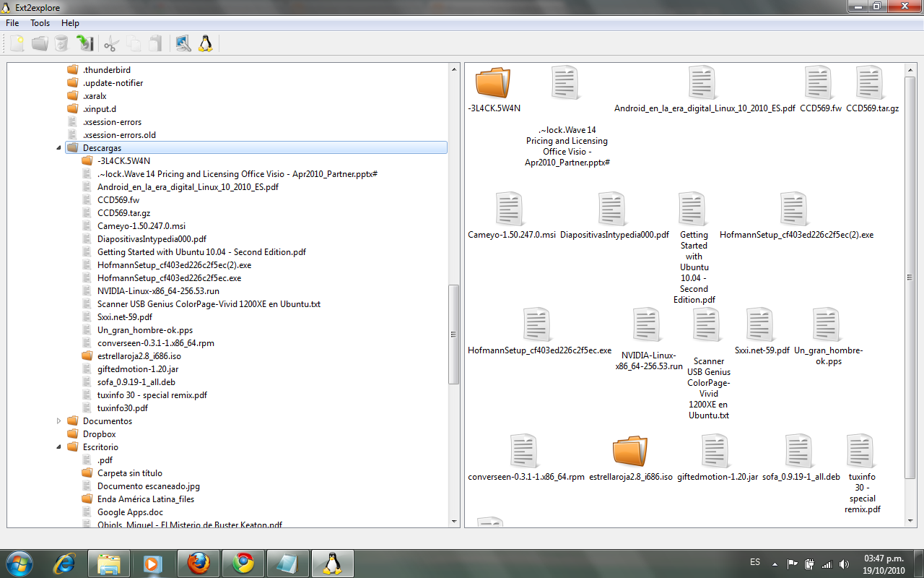Viewport: 924px width, 578px height.
Task: Select the Save to disk toolbar icon
Action: pos(85,43)
